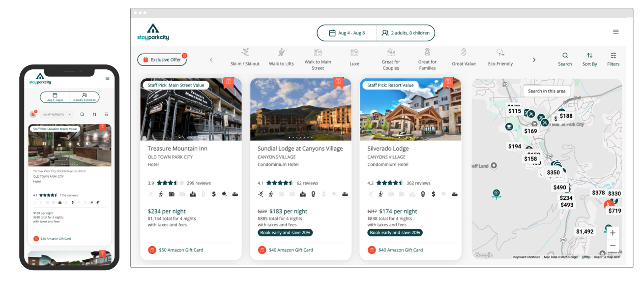Select the $719 map price marker
This screenshot has width=644, height=281.
(x=615, y=211)
